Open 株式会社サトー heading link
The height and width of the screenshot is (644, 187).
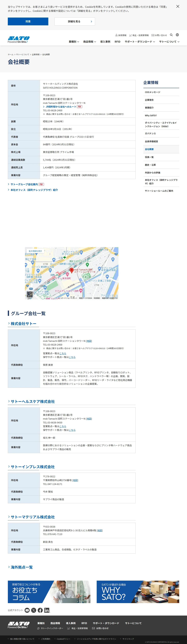tap(22, 324)
